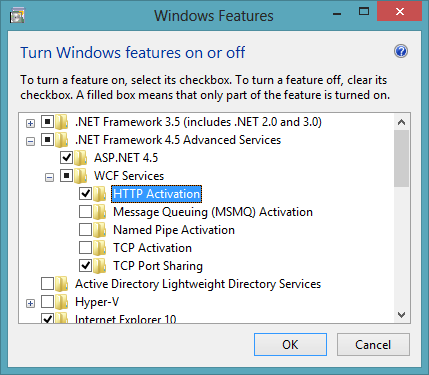Maximize the Windows Features window
Screen dimensions: 429x375
(x=364, y=12)
